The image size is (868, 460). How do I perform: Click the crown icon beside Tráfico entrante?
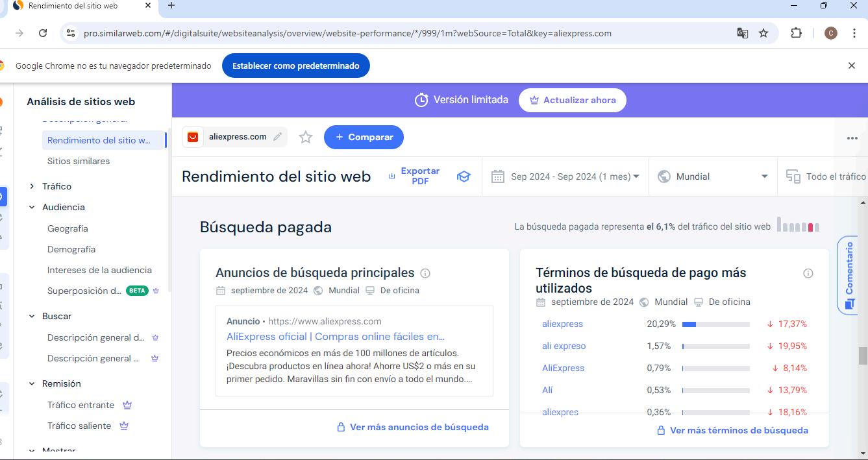(x=127, y=405)
